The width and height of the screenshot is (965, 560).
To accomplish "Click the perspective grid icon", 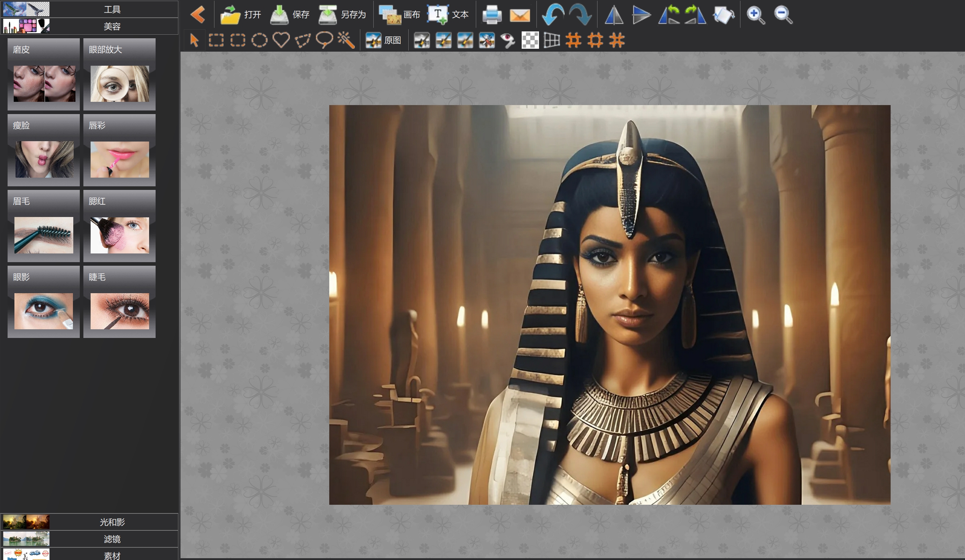I will [x=552, y=40].
